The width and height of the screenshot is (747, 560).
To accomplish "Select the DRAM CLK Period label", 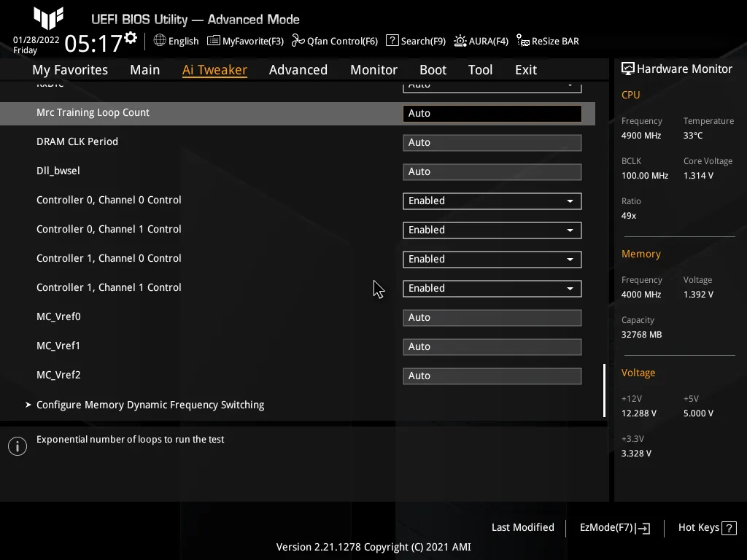I will coord(77,141).
